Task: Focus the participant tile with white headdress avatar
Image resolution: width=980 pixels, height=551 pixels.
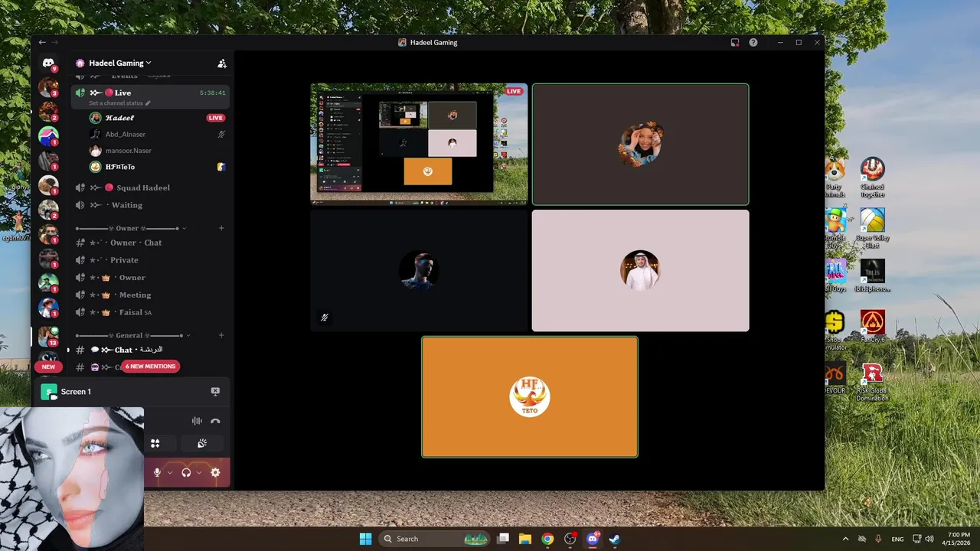Action: click(641, 271)
